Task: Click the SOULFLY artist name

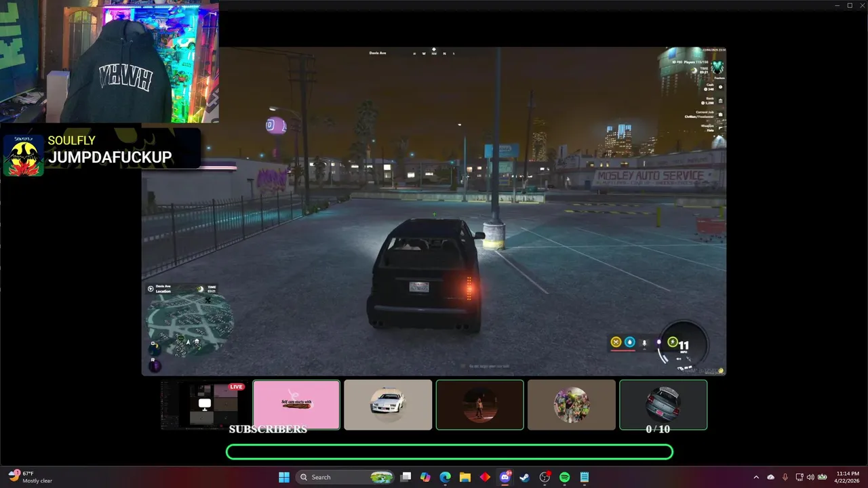Action: [x=72, y=140]
